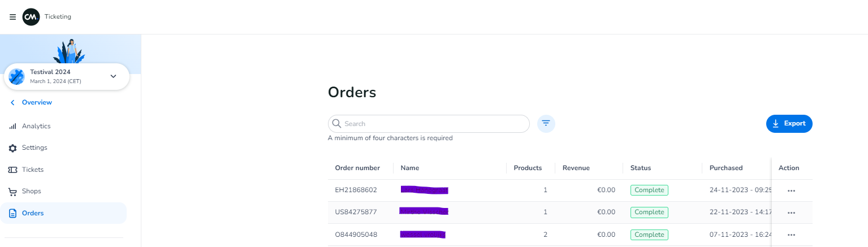The width and height of the screenshot is (868, 247).
Task: Expand the Testival 2024 event dropdown
Action: coord(113,76)
